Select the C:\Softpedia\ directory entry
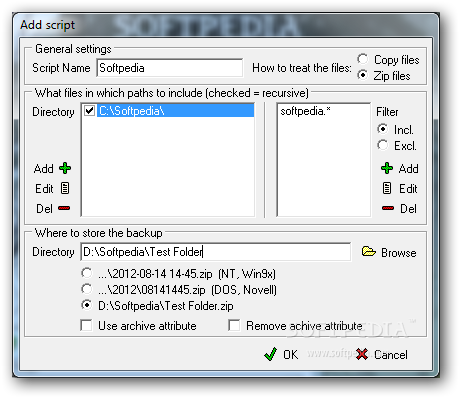This screenshot has height=398, width=460. [x=175, y=111]
